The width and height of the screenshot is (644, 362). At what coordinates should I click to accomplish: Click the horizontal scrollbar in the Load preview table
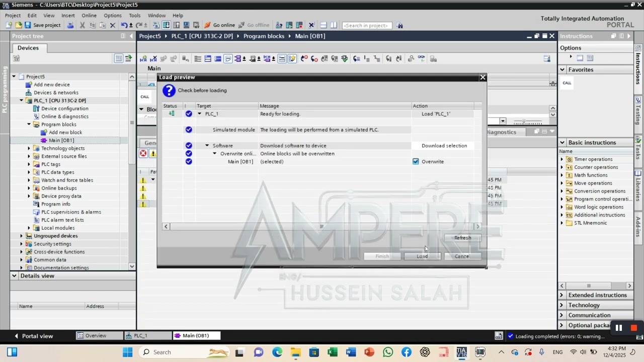point(322,227)
